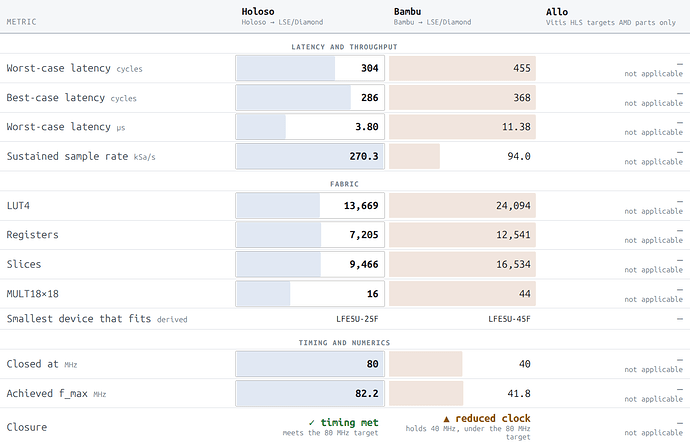The height and width of the screenshot is (444, 690).
Task: Click the green timing met status
Action: coord(343,422)
